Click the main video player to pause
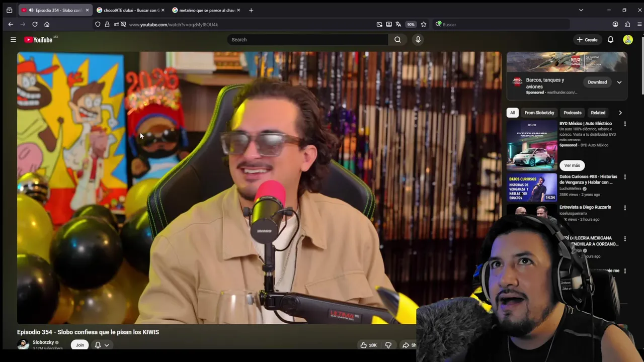 [x=259, y=188]
